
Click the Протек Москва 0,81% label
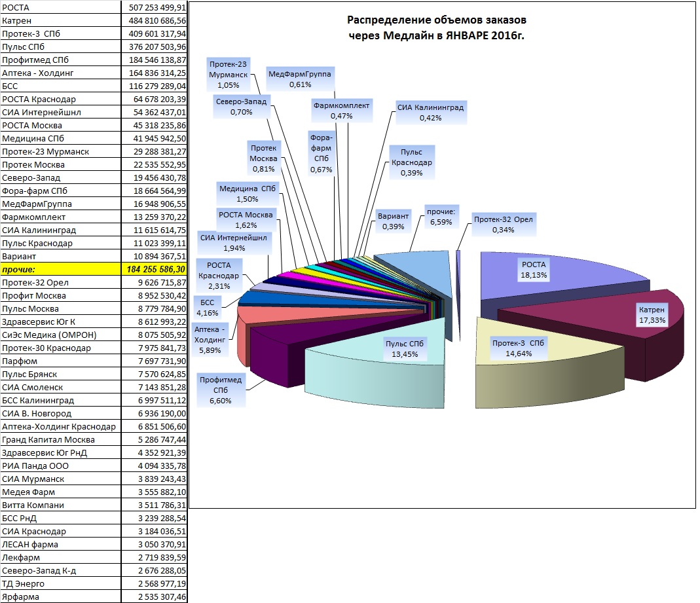[x=263, y=158]
